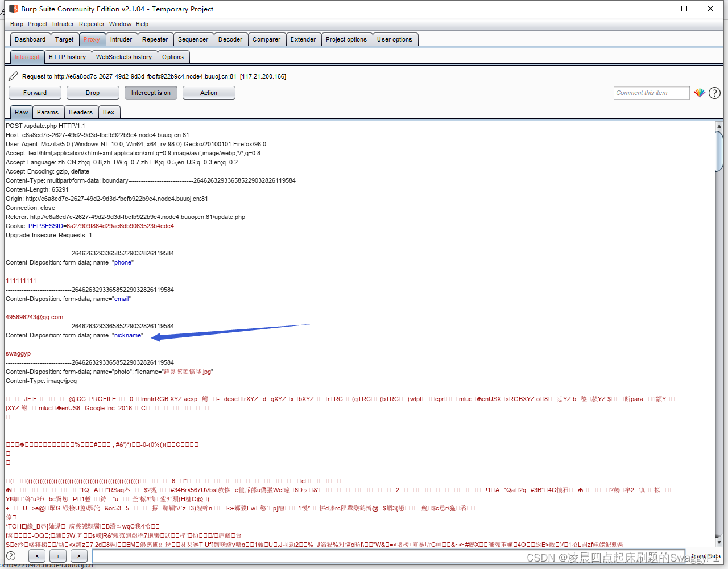
Task: Click the 495896243@qq.com email value
Action: point(34,317)
